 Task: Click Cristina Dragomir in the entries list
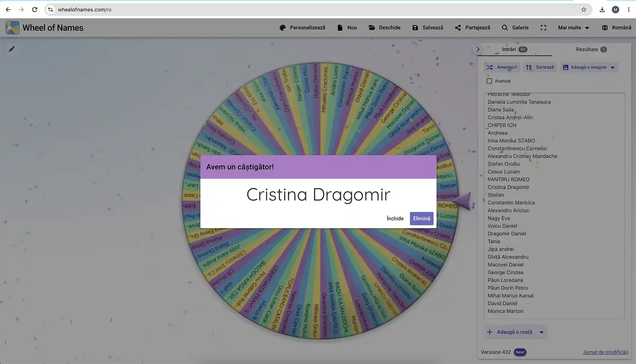click(508, 187)
